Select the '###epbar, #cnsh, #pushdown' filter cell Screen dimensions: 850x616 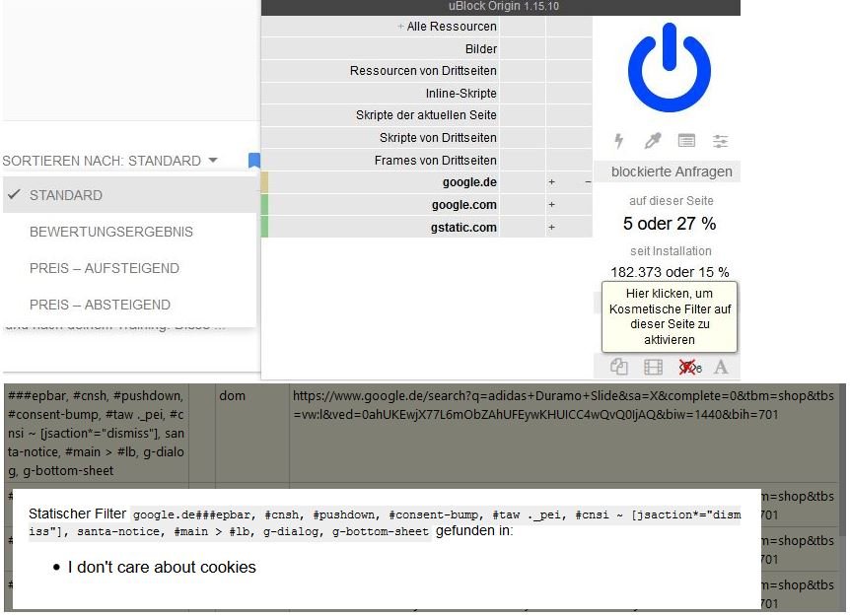pos(96,434)
